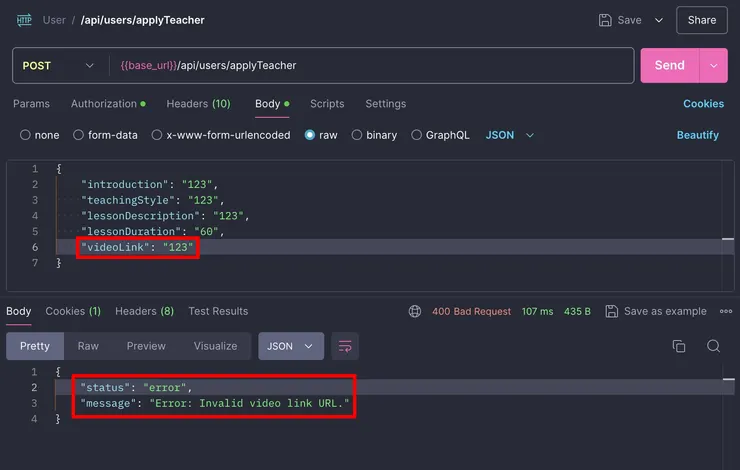Click the "lessonDuration" line in editor
This screenshot has height=470, width=740.
click(x=152, y=231)
